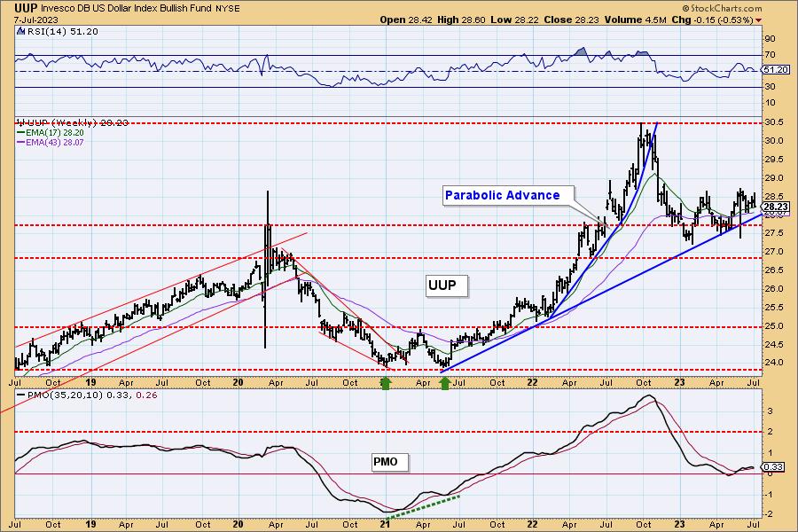Click the -2 level on PMO axis
The image size is (798, 532).
pos(770,514)
